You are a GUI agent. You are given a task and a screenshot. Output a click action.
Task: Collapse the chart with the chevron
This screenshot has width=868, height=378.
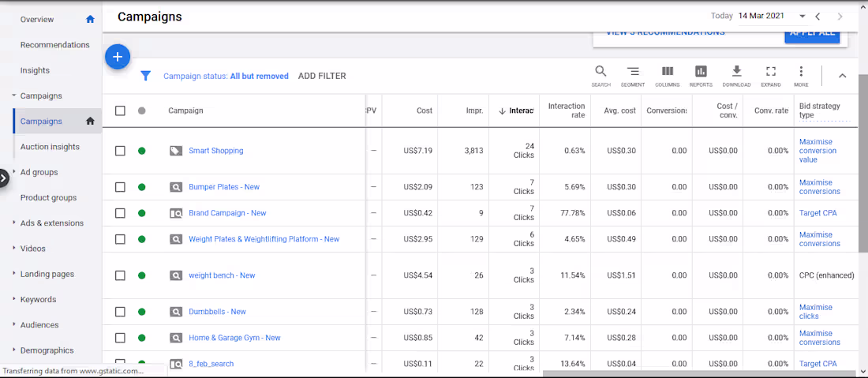point(842,76)
